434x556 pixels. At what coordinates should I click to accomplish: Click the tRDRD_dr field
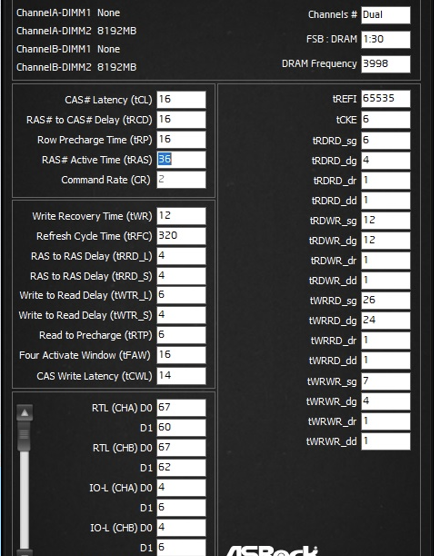(x=386, y=180)
